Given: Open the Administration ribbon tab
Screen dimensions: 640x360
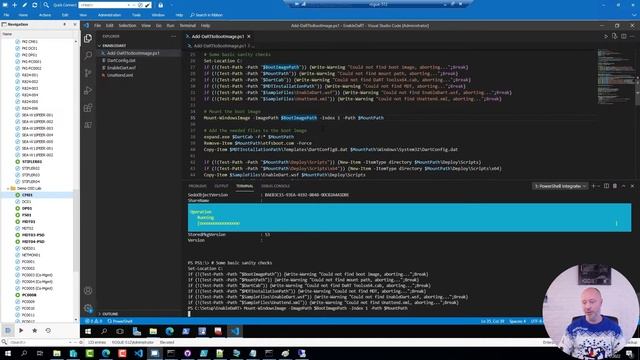Looking at the screenshot, I should (109, 15).
